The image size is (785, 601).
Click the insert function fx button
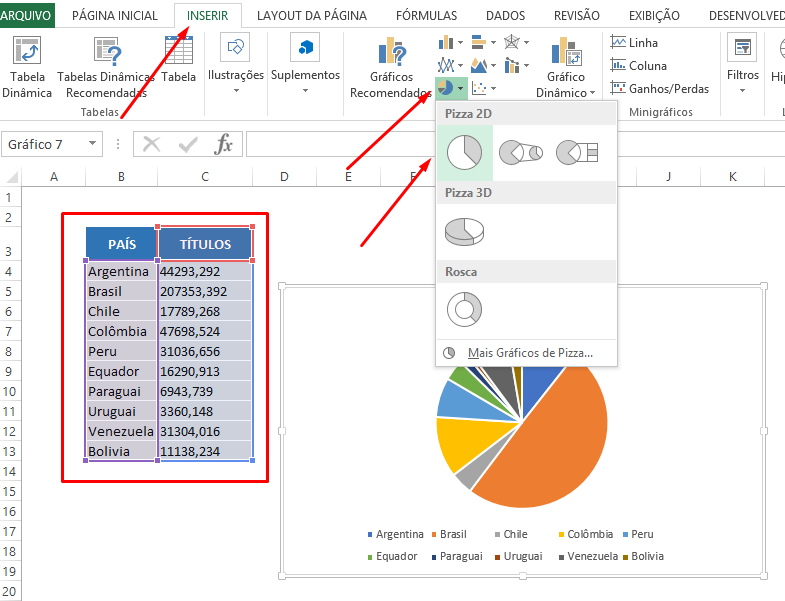[224, 144]
